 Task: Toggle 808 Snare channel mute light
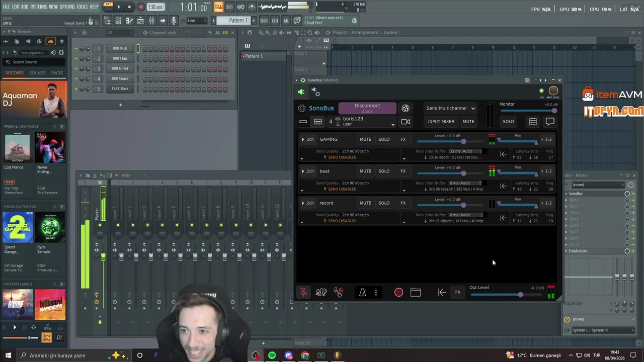pos(76,79)
